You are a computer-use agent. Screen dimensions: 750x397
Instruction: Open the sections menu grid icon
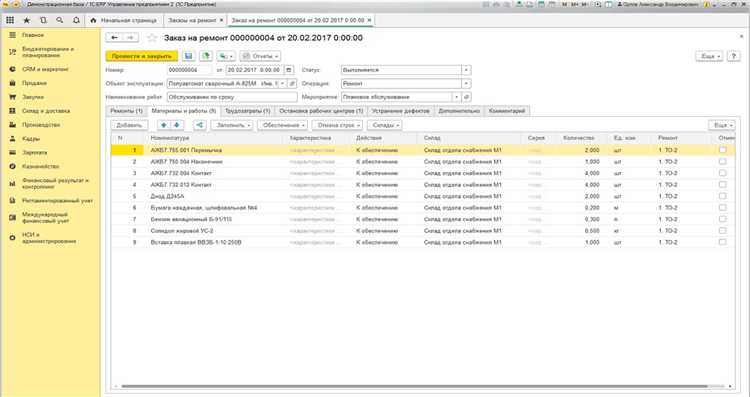tap(10, 21)
